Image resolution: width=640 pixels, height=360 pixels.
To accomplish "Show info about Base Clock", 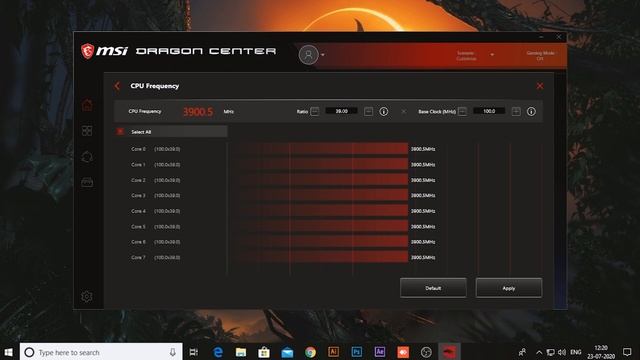I will 531,111.
